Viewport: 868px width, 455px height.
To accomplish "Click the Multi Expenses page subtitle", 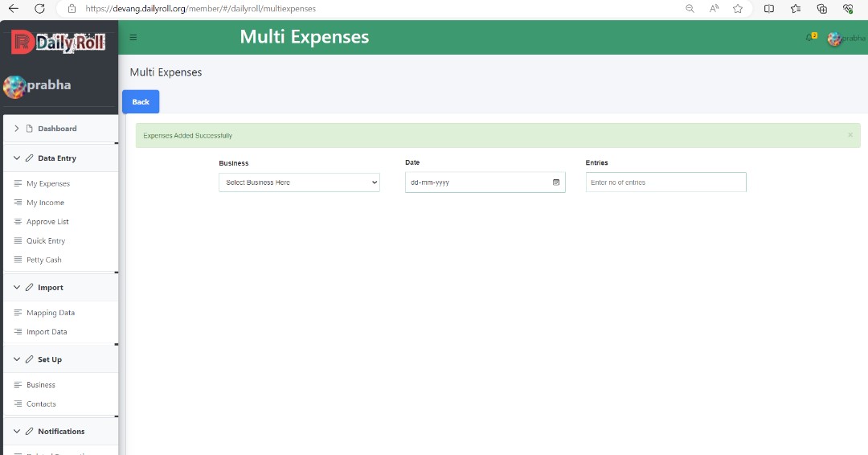I will click(x=166, y=72).
